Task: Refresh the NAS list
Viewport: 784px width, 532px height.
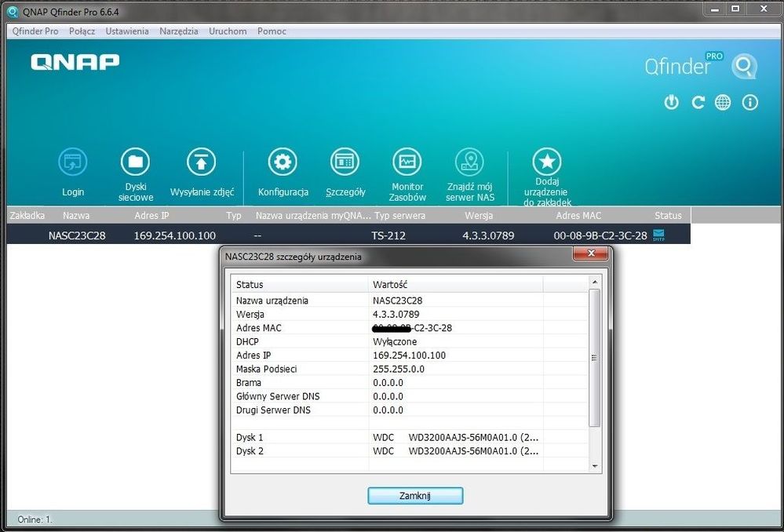Action: coord(698,102)
